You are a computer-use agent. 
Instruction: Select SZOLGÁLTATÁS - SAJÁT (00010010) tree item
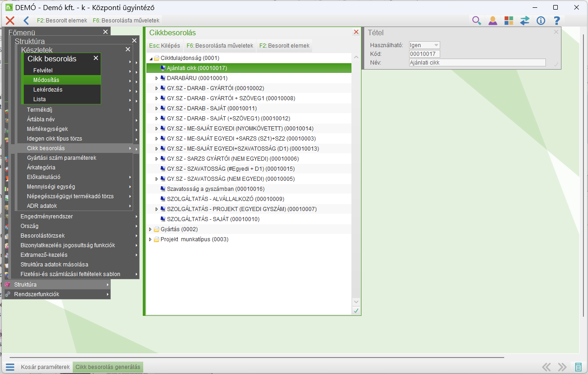coord(213,219)
